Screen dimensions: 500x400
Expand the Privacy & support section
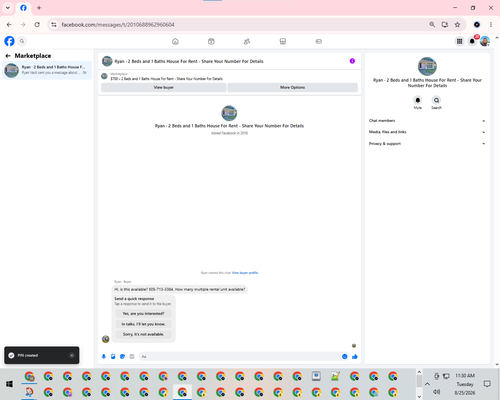click(x=427, y=144)
